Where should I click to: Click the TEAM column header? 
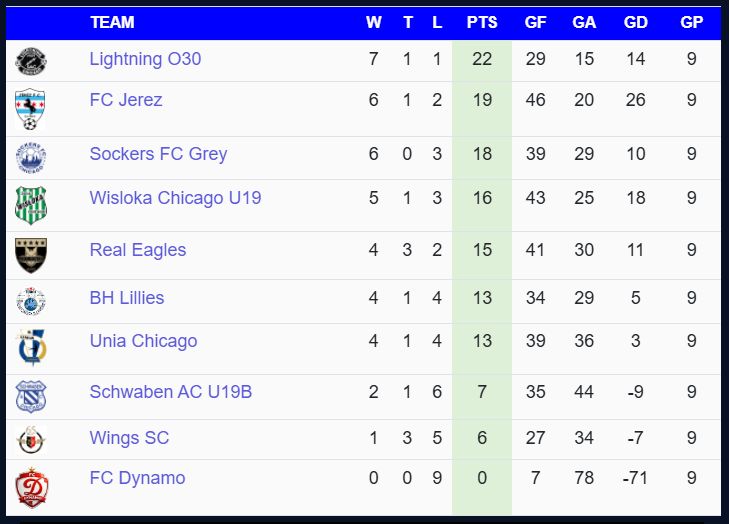(x=112, y=22)
